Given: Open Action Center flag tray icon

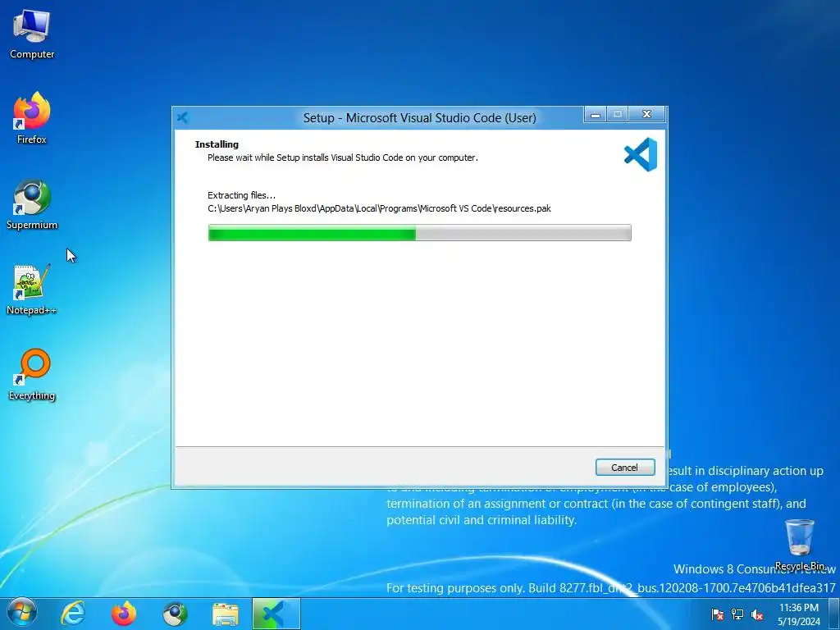Looking at the screenshot, I should click(718, 614).
